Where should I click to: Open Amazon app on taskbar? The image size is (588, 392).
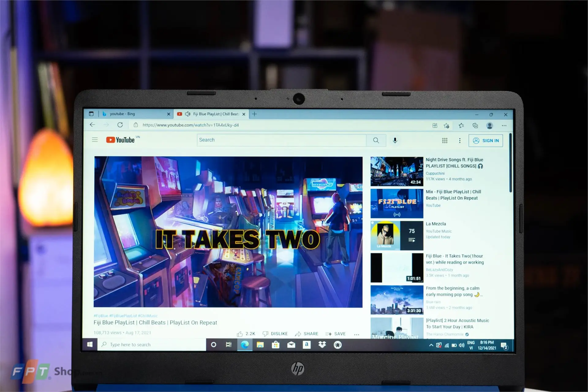(x=307, y=345)
